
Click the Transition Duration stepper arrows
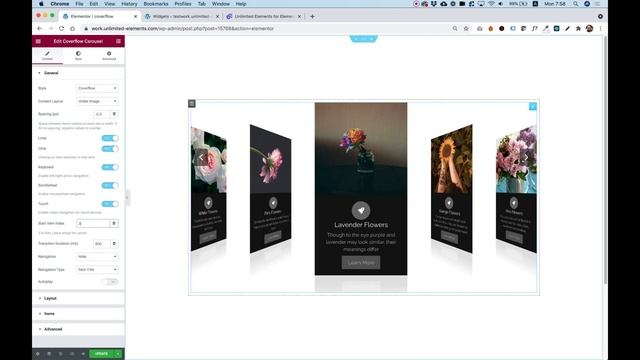pos(114,244)
